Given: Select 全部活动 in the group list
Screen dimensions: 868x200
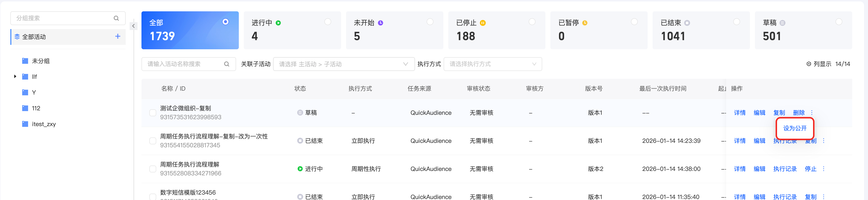Looking at the screenshot, I should (x=68, y=37).
